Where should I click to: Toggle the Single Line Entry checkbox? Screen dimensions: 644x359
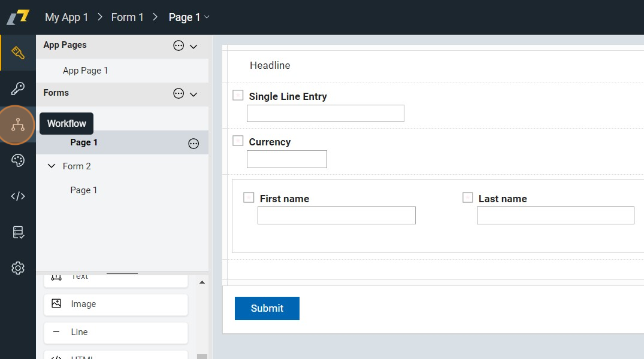[238, 95]
